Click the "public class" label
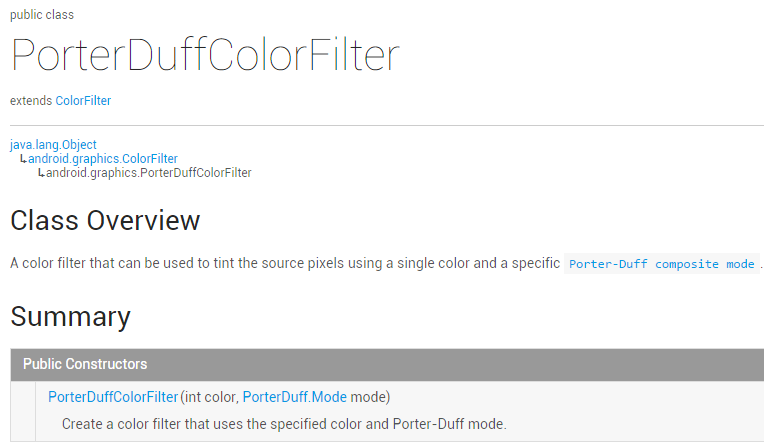This screenshot has width=764, height=442. 41,15
